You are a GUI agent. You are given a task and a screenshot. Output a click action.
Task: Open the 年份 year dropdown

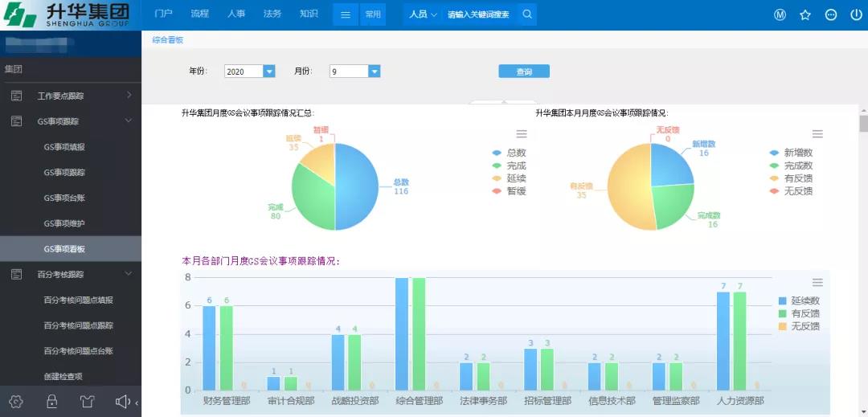[x=269, y=72]
